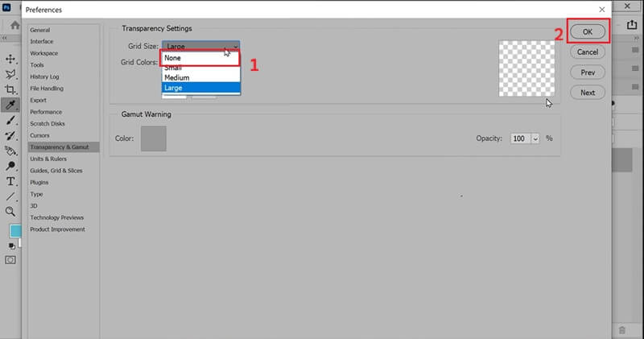Click the foreground color swatch
Screen dimensions: 644x339
pos(15,231)
